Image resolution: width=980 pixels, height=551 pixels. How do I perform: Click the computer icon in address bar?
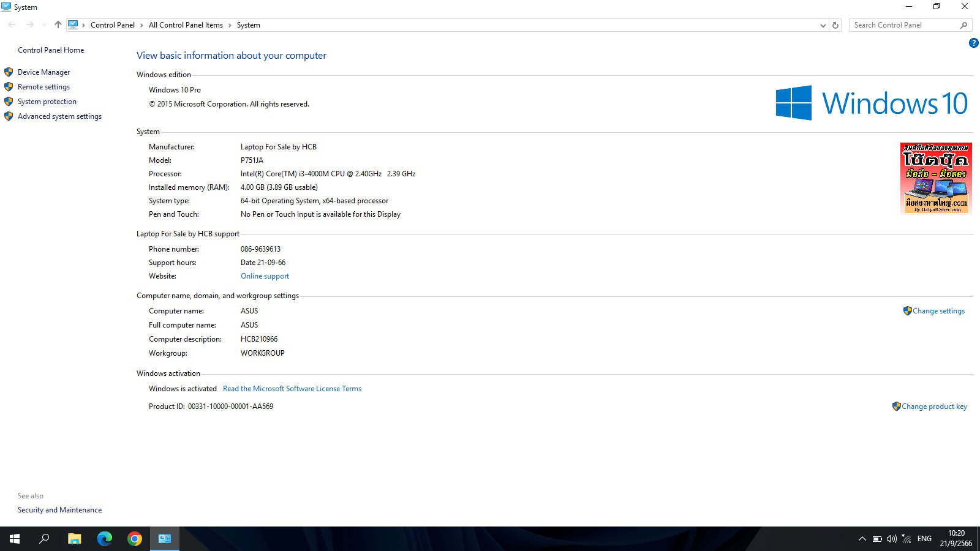pyautogui.click(x=73, y=25)
